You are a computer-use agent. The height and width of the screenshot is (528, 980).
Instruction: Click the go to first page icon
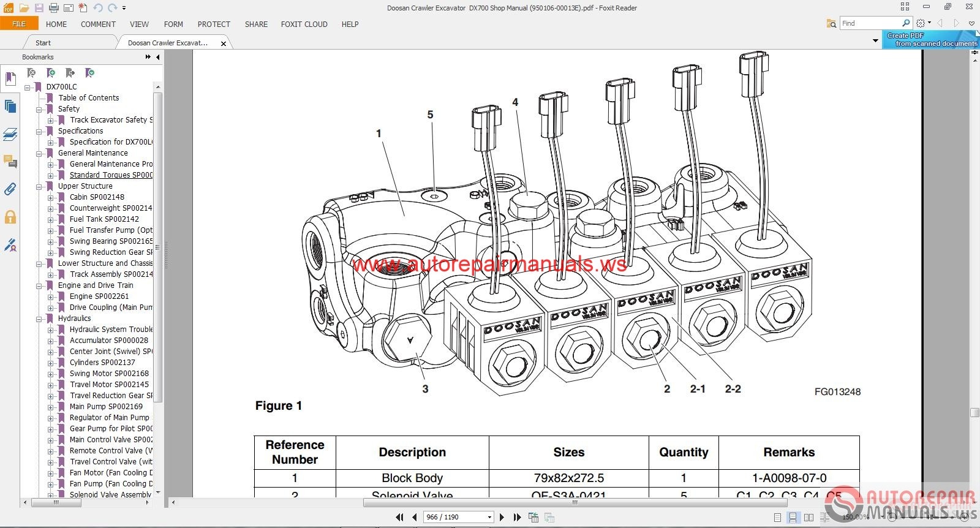click(399, 517)
